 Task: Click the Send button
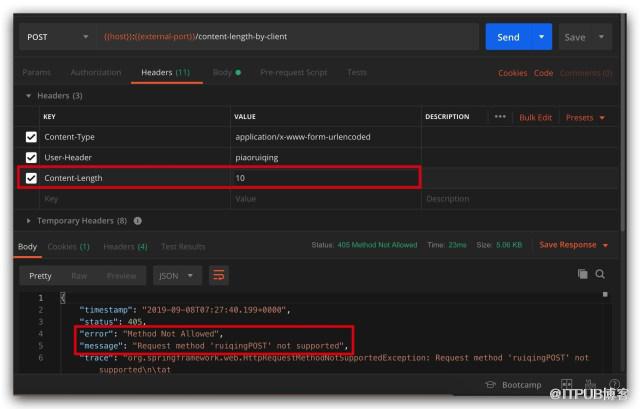(x=508, y=37)
